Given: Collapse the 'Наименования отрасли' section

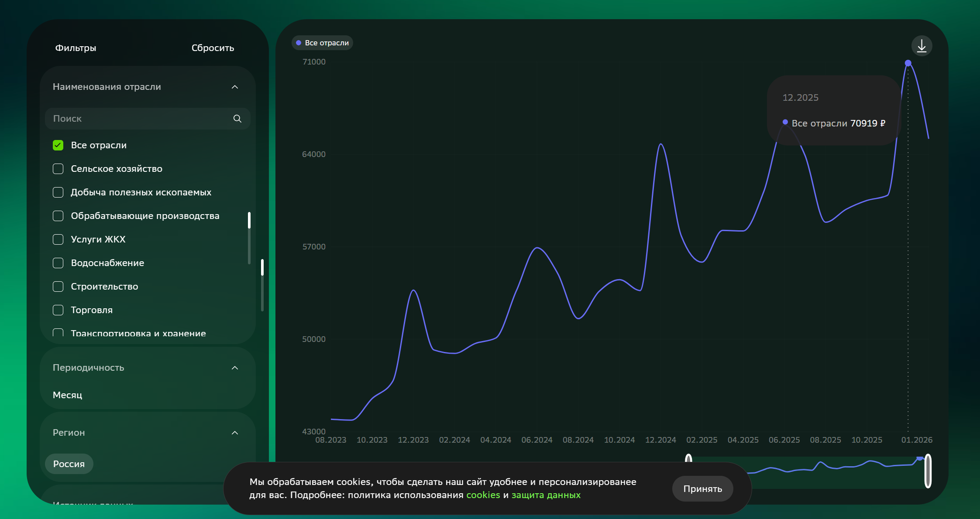Looking at the screenshot, I should [235, 87].
